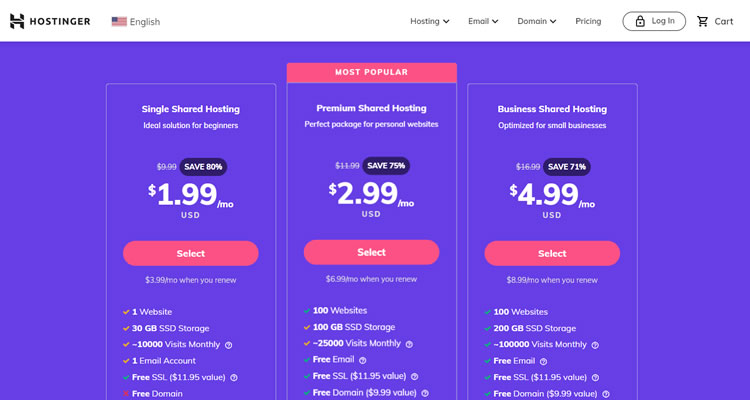750x400 pixels.
Task: Click the help icon beside ~25000 Visits Monthly
Action: point(409,344)
